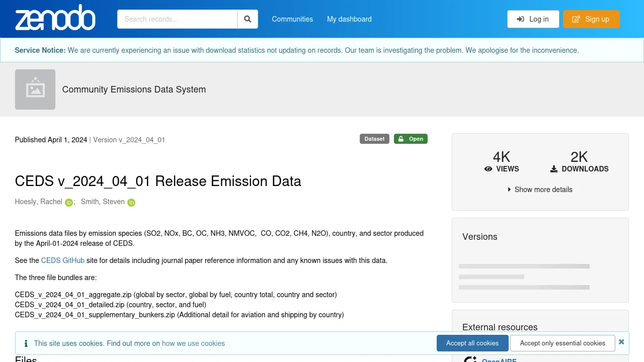This screenshot has height=362, width=644.
Task: Go to My dashboard
Action: 349,19
